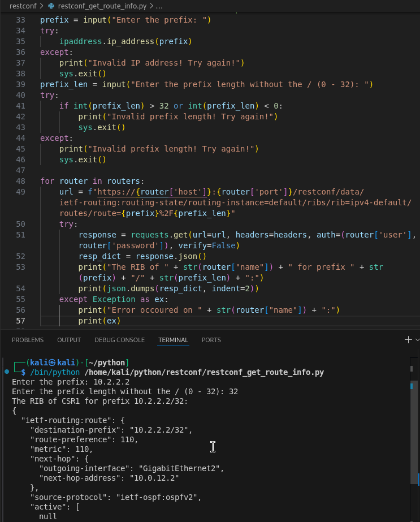Click the blue command status dot in terminal
420x522 pixels.
[x=7, y=372]
